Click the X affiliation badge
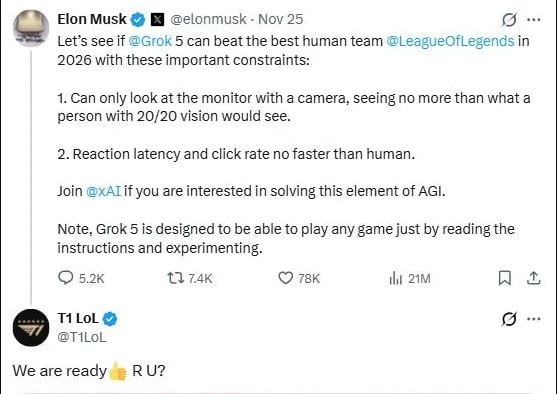The height and width of the screenshot is (394, 557). pyautogui.click(x=157, y=20)
